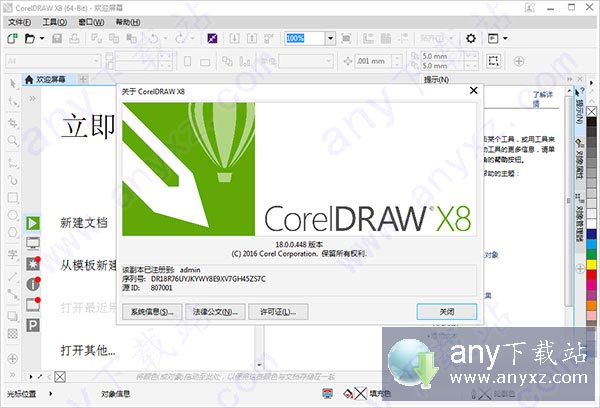The image size is (600, 408).
Task: Click the green Get Started arrow icon
Action: [33, 223]
